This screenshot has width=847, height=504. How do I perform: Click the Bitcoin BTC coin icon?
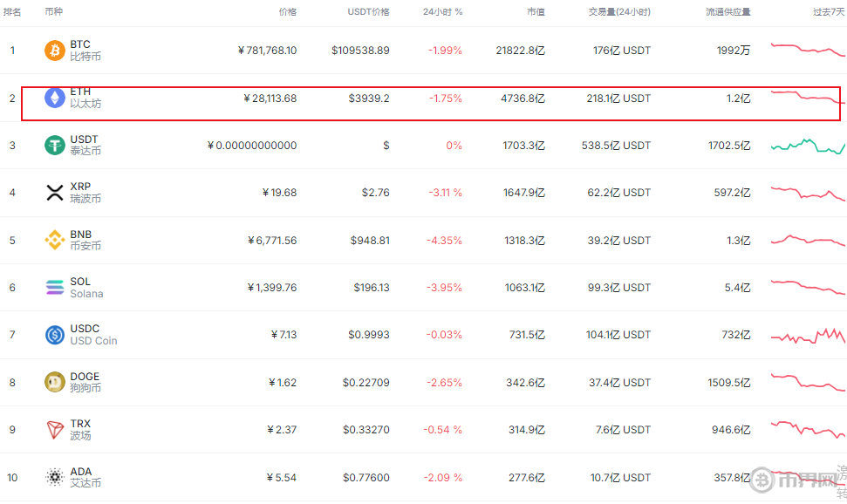tap(55, 51)
